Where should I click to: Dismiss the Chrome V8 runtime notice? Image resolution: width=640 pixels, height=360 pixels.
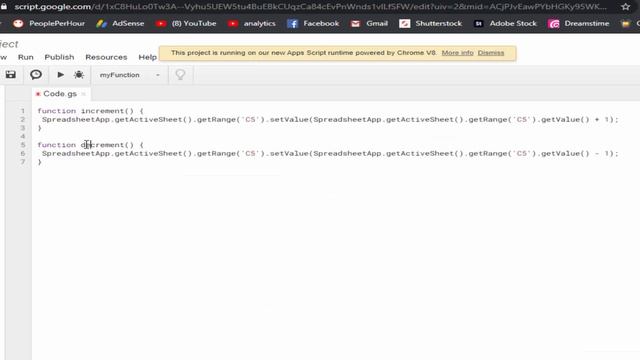pyautogui.click(x=491, y=53)
